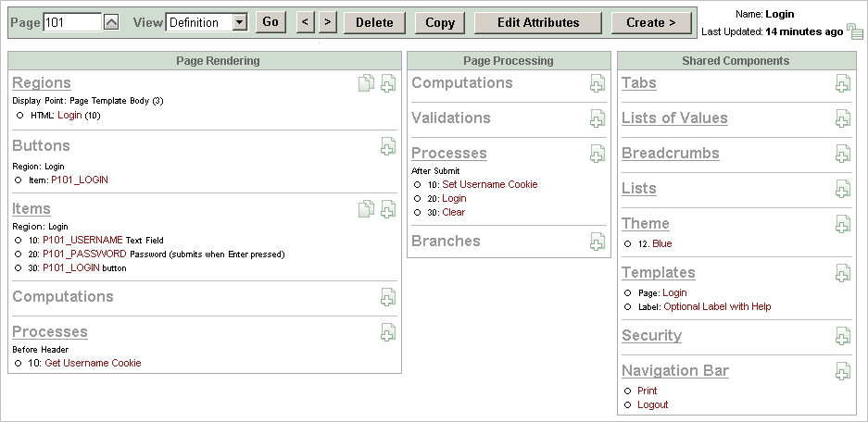Open the View dropdown showing Definition
Image resolution: width=868 pixels, height=422 pixels.
coord(207,22)
